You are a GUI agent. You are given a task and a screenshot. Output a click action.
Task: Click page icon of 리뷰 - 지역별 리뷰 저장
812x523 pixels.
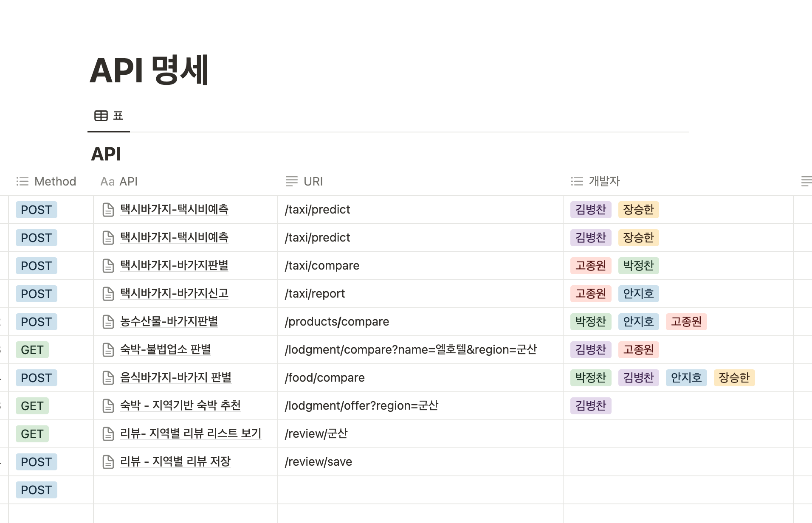pos(108,462)
